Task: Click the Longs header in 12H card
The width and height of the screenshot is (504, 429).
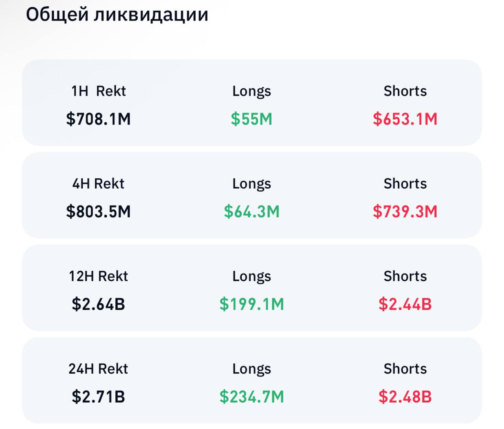Action: point(252,276)
